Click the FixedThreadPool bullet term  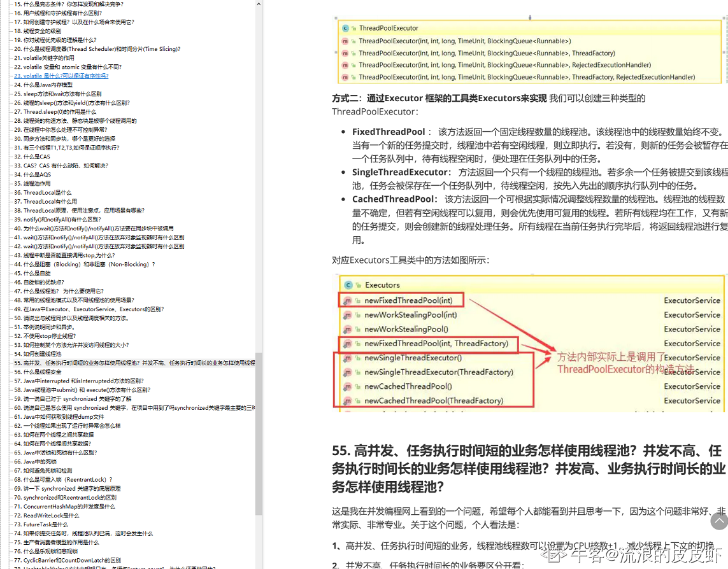389,132
